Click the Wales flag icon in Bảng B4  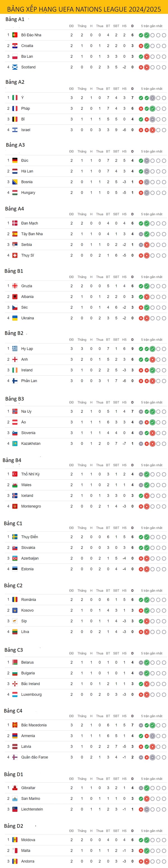15,485
